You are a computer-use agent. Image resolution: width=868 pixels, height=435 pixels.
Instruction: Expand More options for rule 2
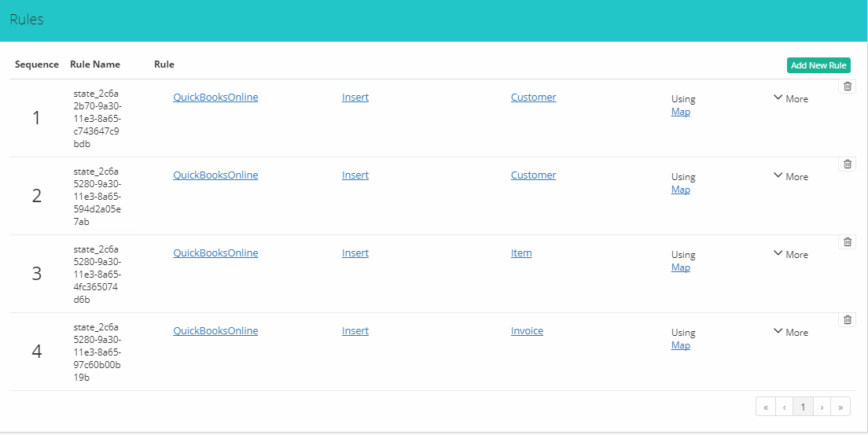tap(791, 177)
